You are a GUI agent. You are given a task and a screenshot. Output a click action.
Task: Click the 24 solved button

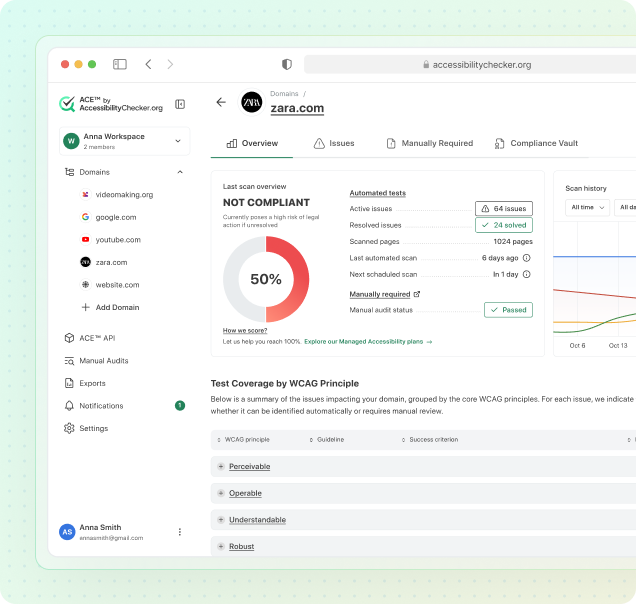[504, 225]
